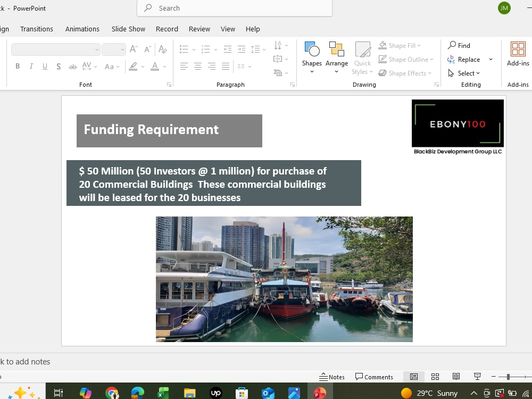Start Slide Show from status bar
Viewport: 532px width, 399px height.
[477, 377]
